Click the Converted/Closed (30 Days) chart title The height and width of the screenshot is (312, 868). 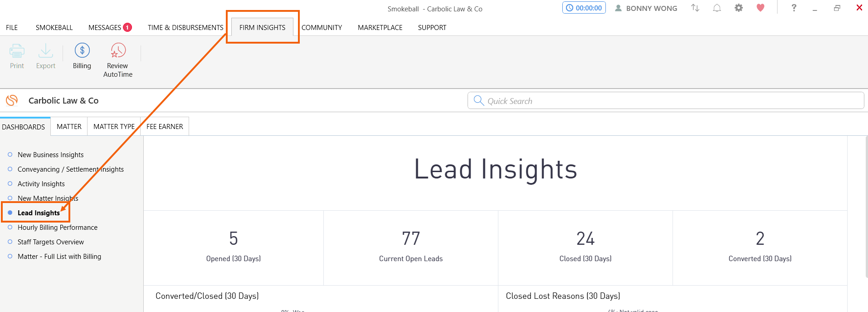click(207, 296)
